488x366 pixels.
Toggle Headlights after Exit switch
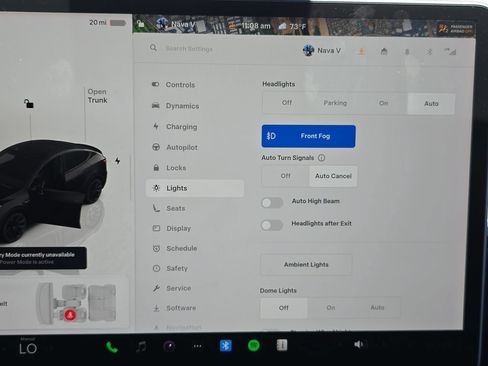[272, 225]
